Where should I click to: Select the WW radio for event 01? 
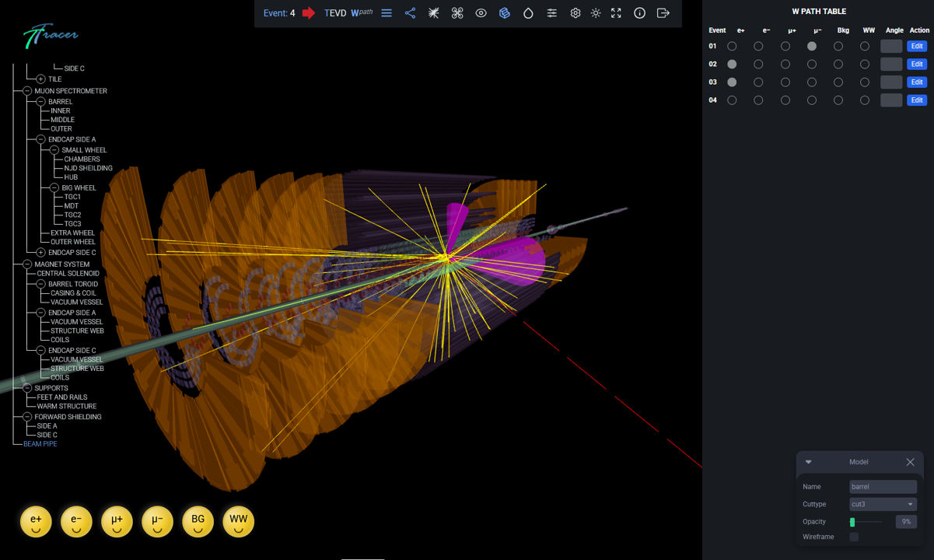[865, 47]
